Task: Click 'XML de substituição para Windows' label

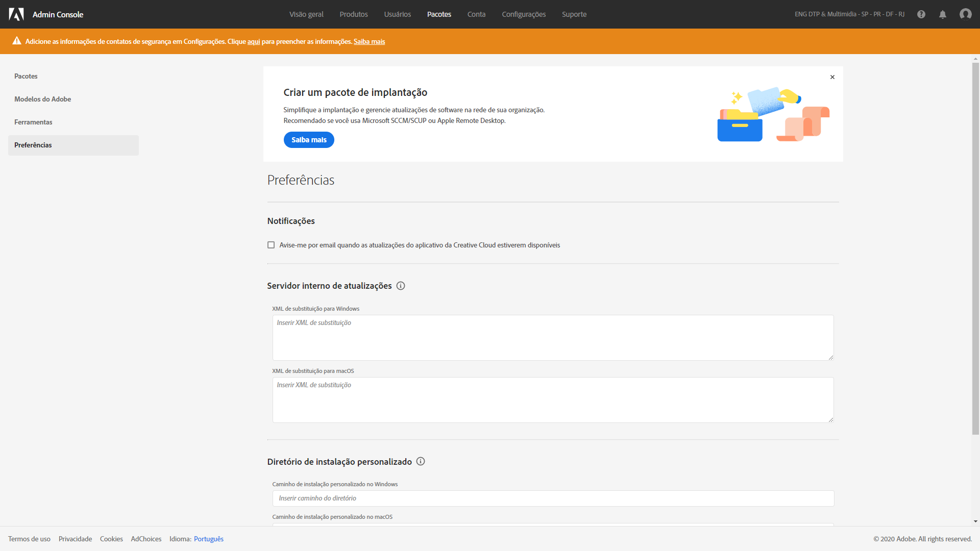Action: point(315,309)
